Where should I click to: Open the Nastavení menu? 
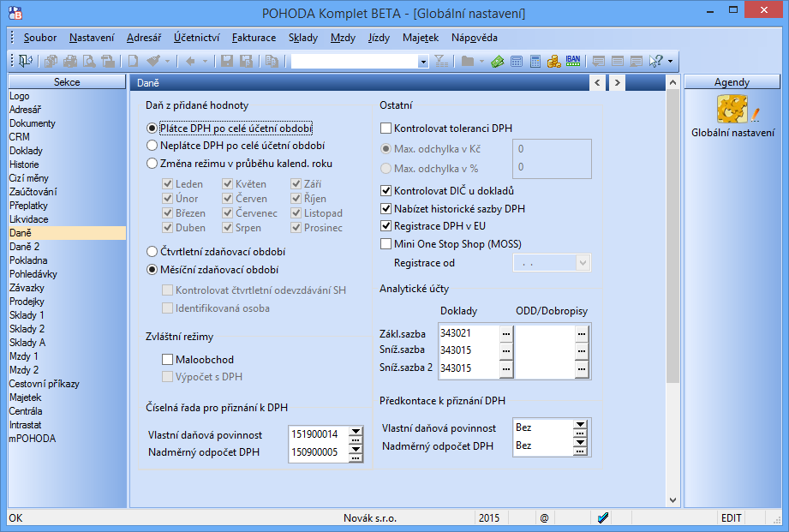pos(92,38)
